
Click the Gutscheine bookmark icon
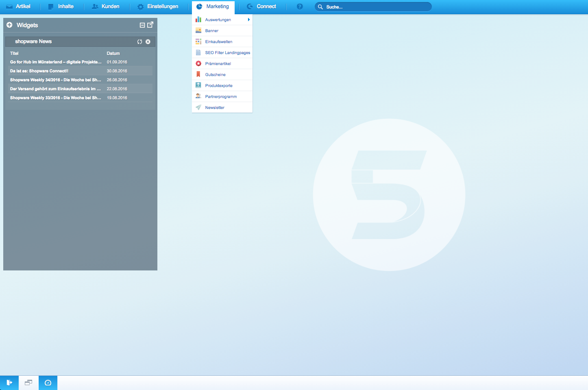point(198,74)
